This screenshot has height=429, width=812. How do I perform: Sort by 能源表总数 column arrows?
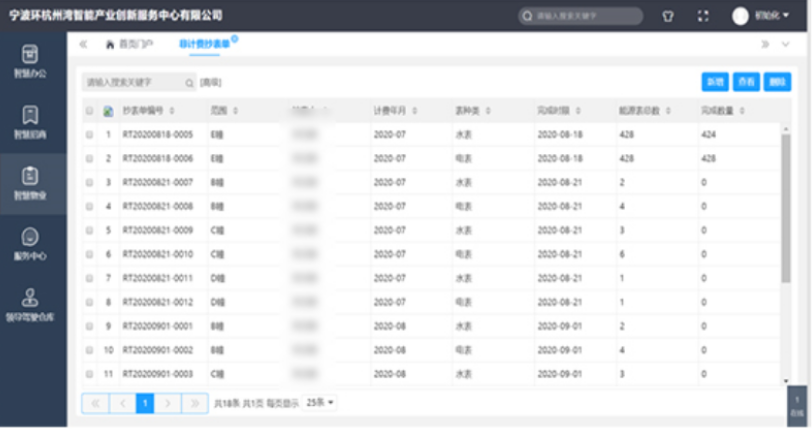669,111
